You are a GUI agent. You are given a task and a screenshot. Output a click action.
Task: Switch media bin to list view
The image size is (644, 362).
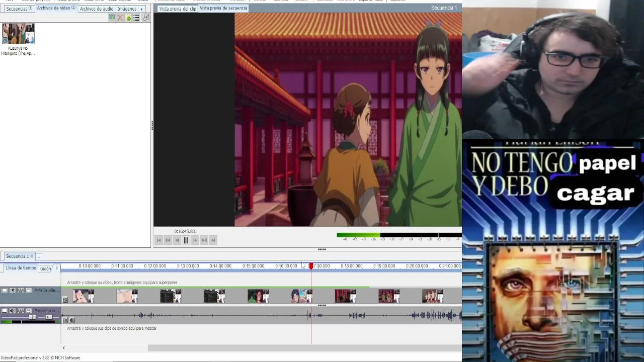point(136,18)
